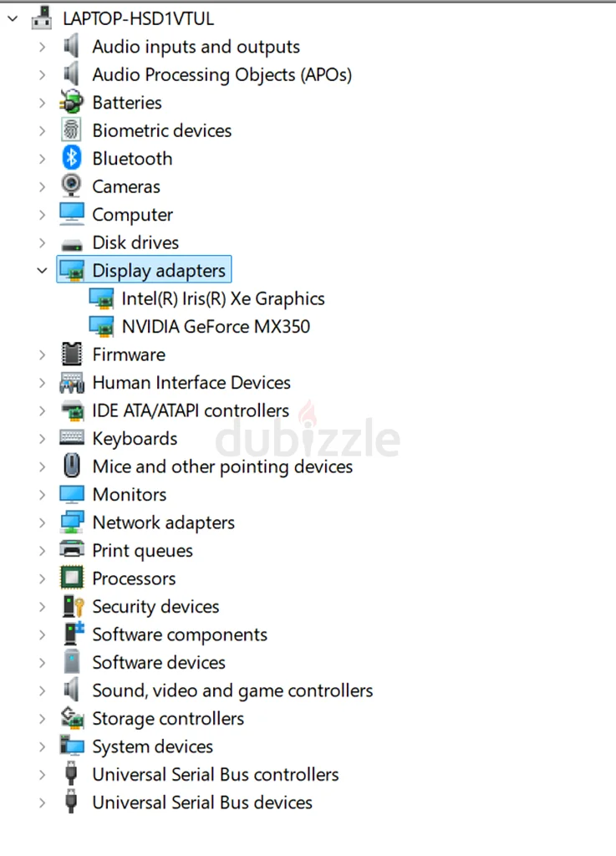Select the 'Mice and other pointing devices' label
Viewport: 616px width, 856px height.
coord(222,466)
